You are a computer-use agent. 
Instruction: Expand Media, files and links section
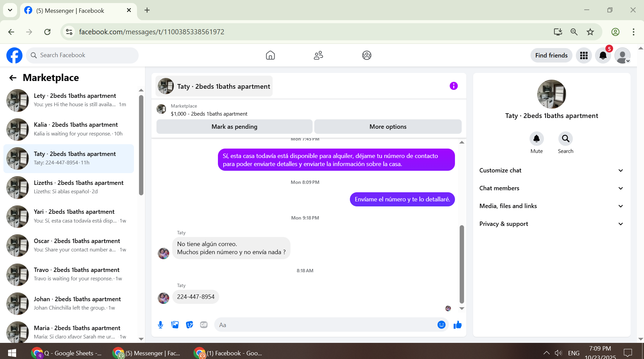552,206
